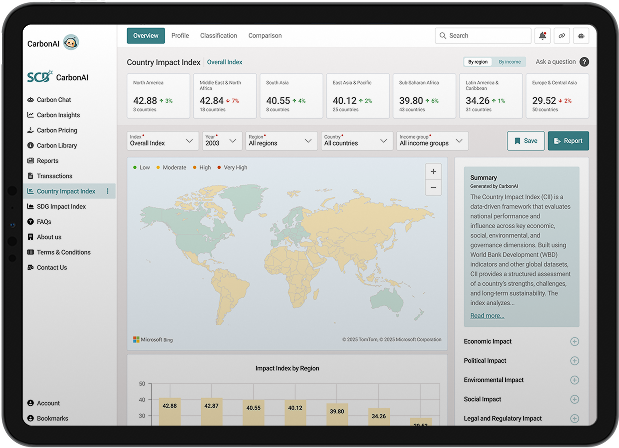Open Carbon Chat from the sidebar
The width and height of the screenshot is (619, 448).
click(x=54, y=100)
